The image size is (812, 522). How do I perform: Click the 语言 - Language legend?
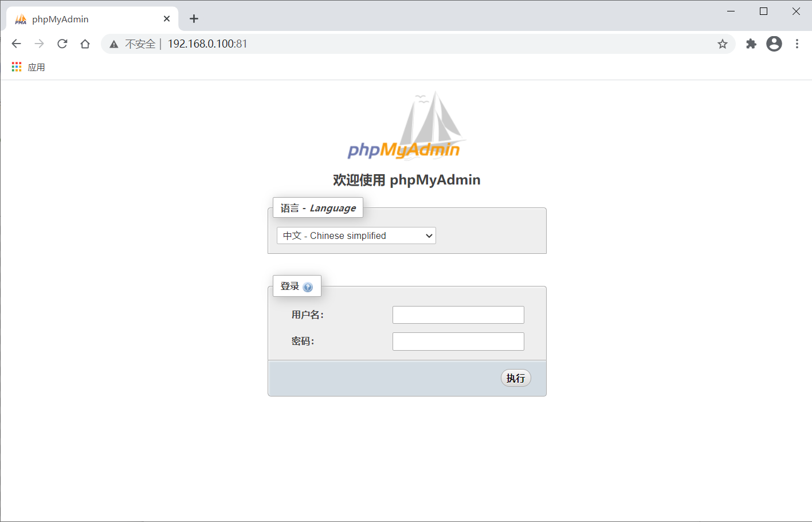318,208
